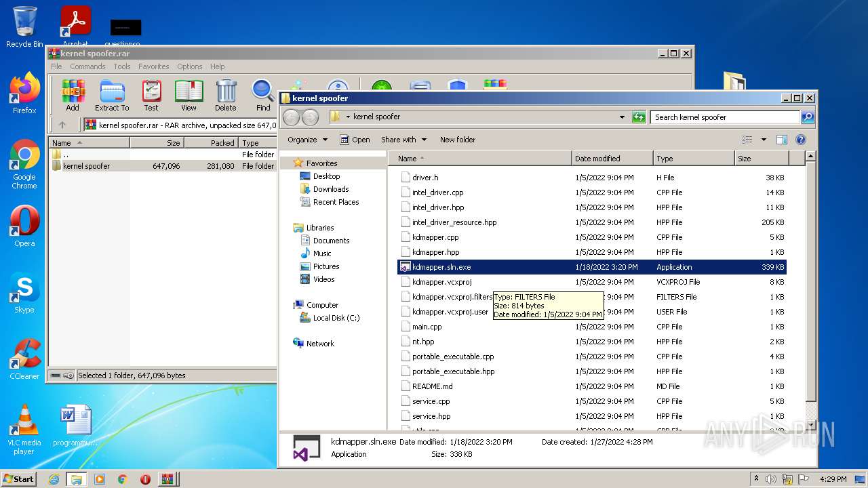The image size is (868, 488).
Task: Click the Search kernel spoofer field
Action: [x=725, y=117]
